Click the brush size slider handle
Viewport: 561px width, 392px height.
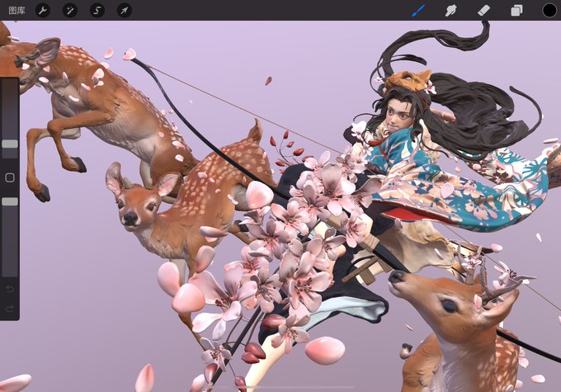[10, 144]
